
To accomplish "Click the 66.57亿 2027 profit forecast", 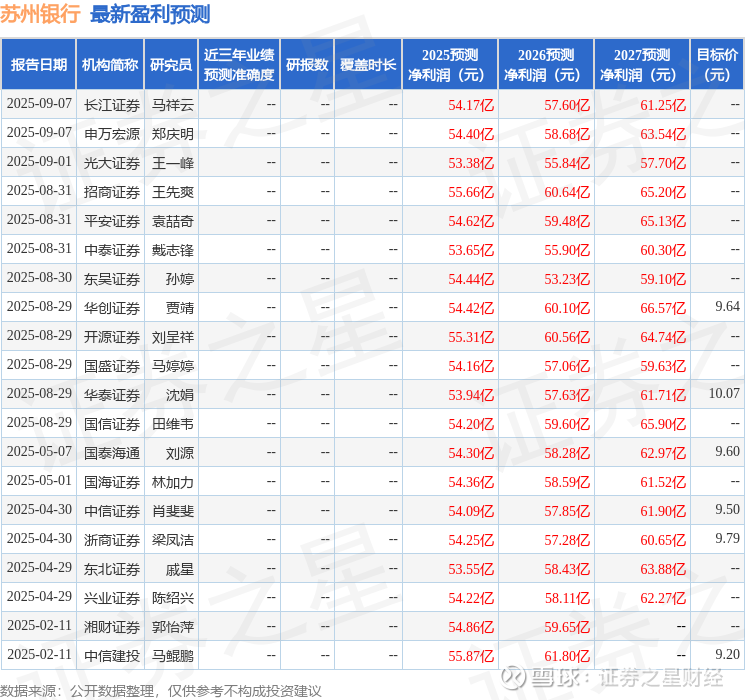I will click(x=663, y=308).
